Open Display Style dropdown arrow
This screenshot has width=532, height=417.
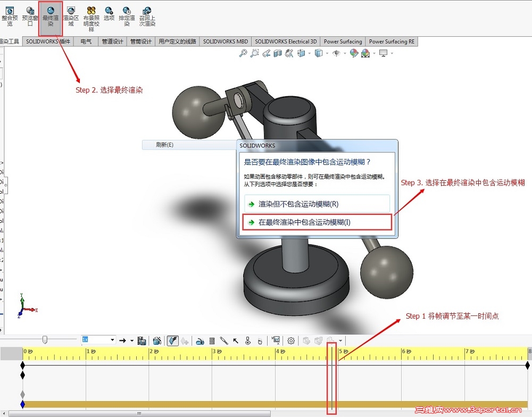point(327,53)
